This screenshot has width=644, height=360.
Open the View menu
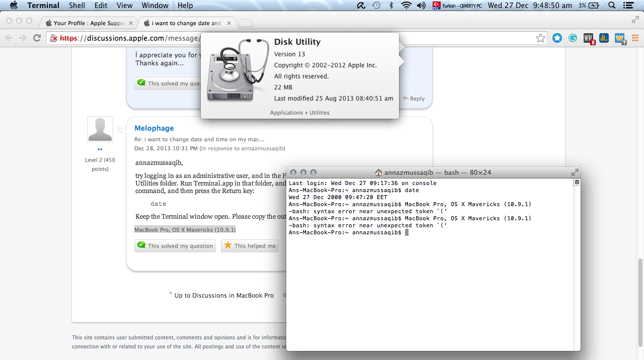[125, 6]
